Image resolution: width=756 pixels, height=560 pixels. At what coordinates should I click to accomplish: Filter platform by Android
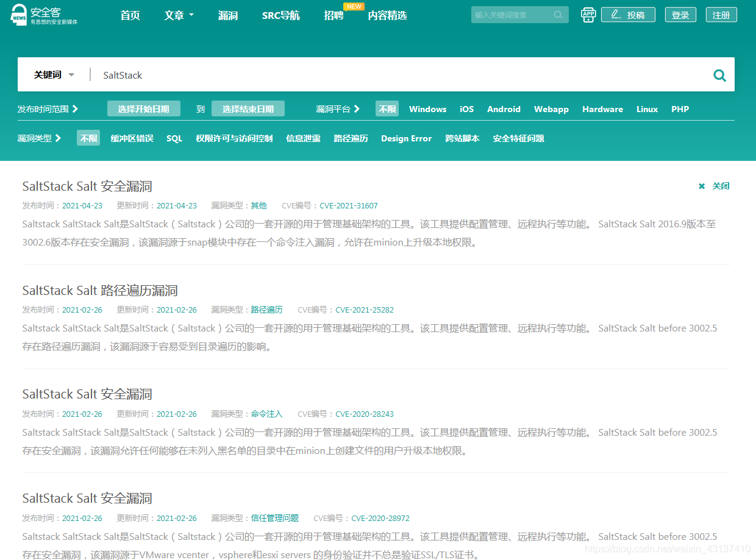coord(504,109)
